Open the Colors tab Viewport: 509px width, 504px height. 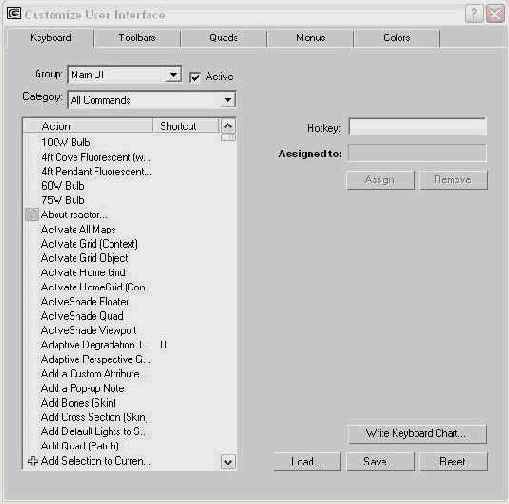tap(397, 38)
